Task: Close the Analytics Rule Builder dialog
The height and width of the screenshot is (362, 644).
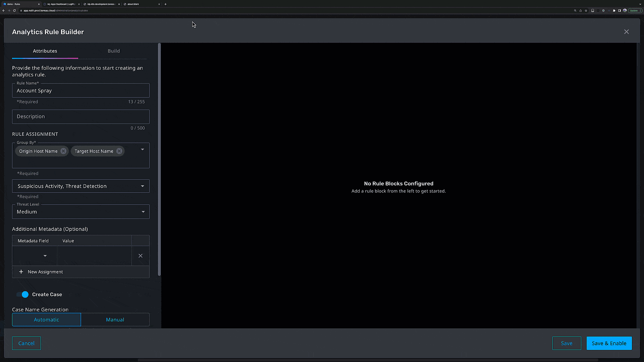Action: (626, 32)
